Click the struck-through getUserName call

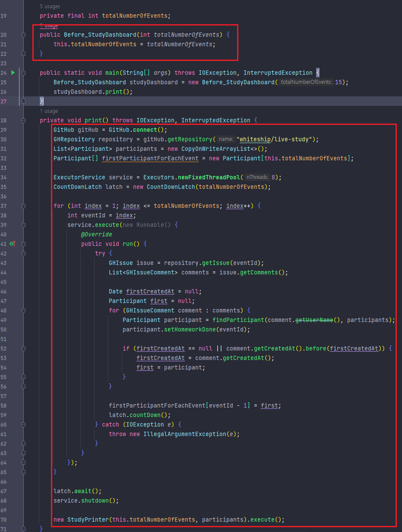[x=314, y=320]
